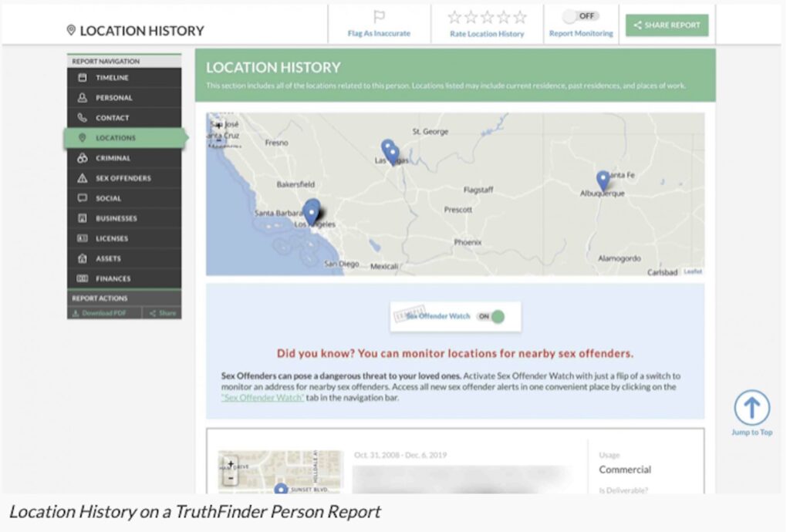Click the Businesses building icon

pos(83,218)
